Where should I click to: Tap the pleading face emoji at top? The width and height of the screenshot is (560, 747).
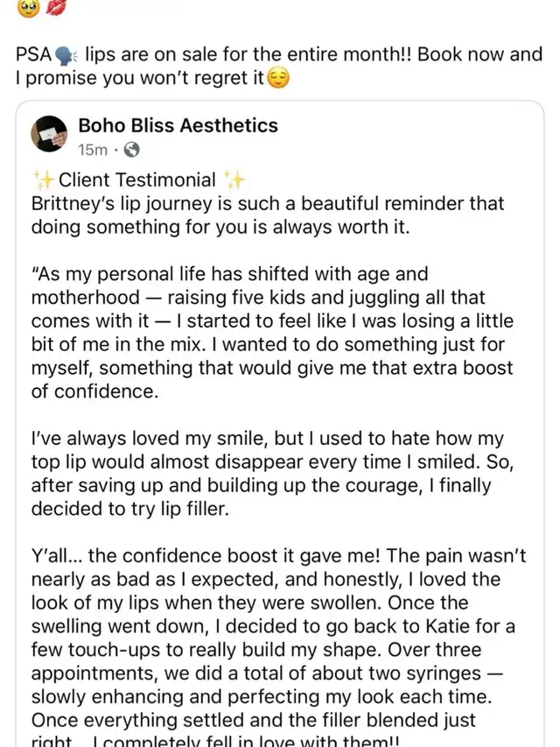tap(28, 6)
